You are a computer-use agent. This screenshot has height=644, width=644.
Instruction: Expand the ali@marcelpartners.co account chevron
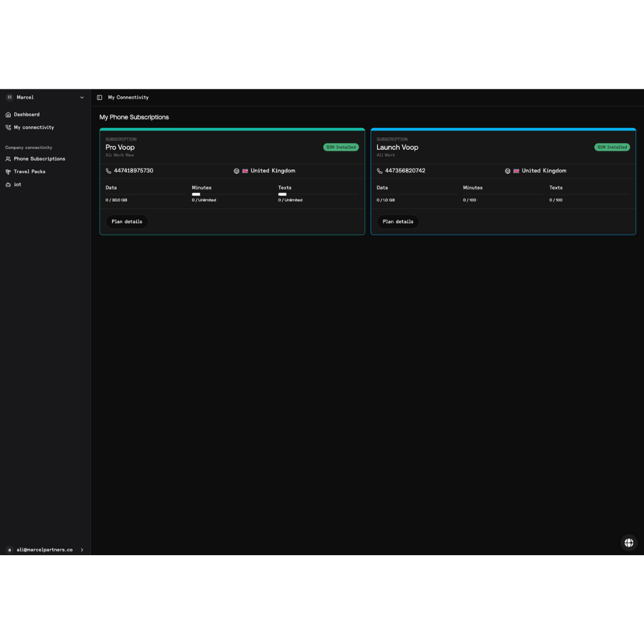pos(82,550)
